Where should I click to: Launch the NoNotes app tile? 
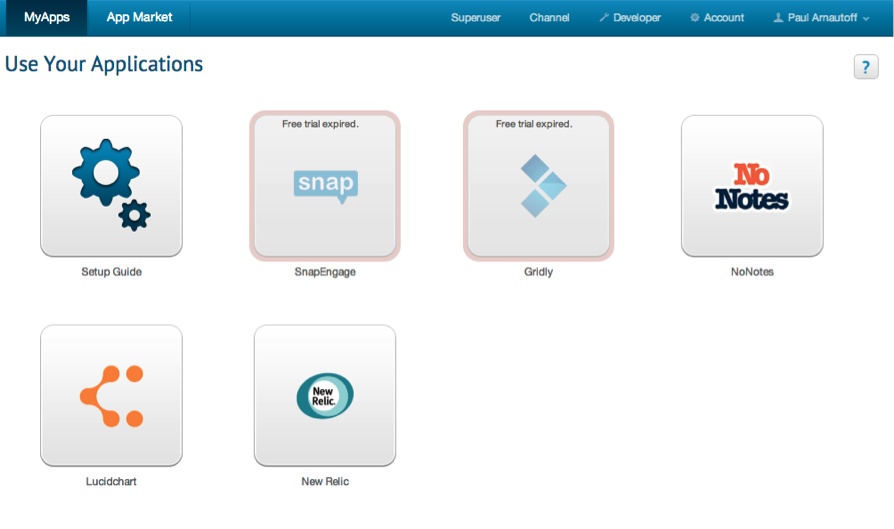point(752,186)
